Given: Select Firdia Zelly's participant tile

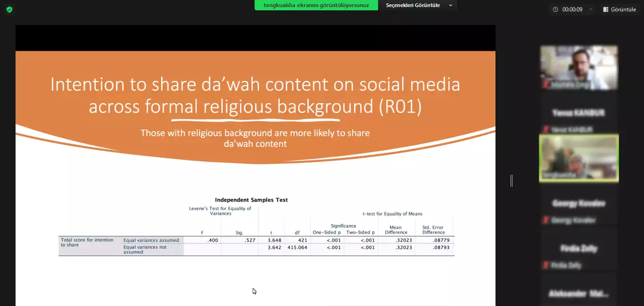Looking at the screenshot, I should pyautogui.click(x=578, y=249).
